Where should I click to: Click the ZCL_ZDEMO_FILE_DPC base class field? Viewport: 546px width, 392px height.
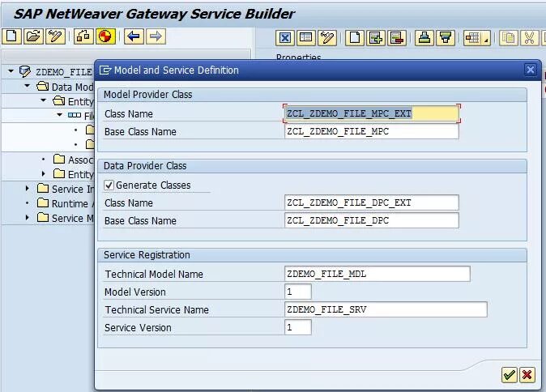click(372, 220)
